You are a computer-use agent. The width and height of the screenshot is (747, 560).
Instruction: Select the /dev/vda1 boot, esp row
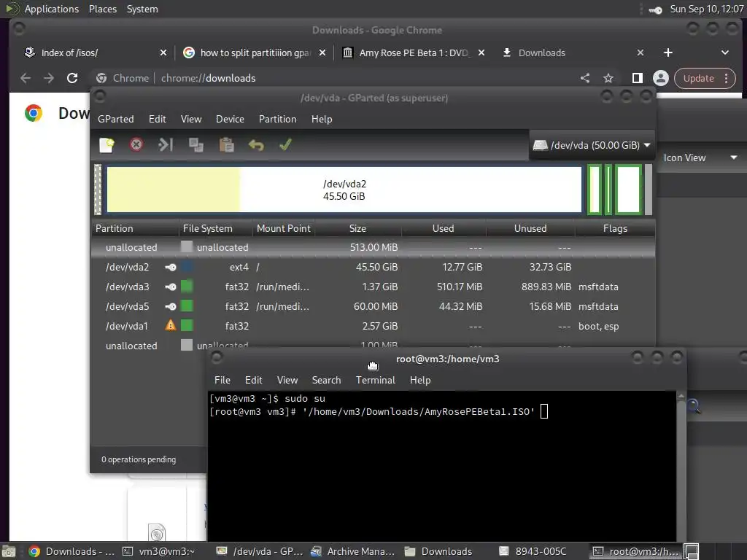point(373,326)
